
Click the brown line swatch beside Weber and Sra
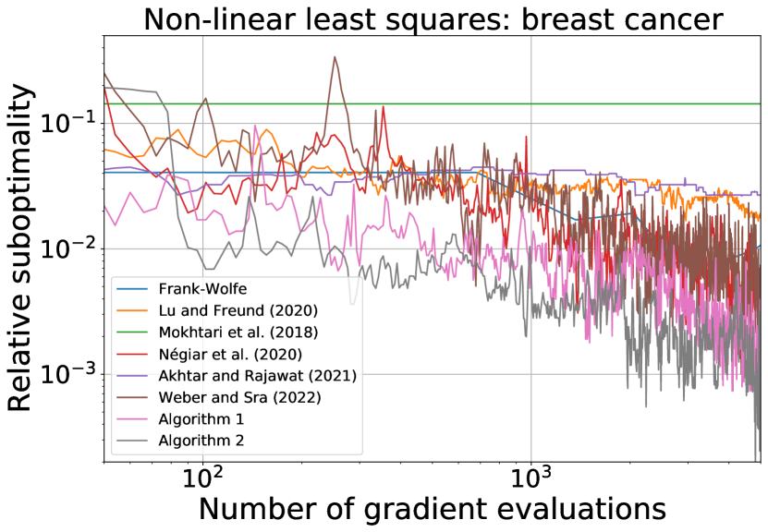coord(132,397)
